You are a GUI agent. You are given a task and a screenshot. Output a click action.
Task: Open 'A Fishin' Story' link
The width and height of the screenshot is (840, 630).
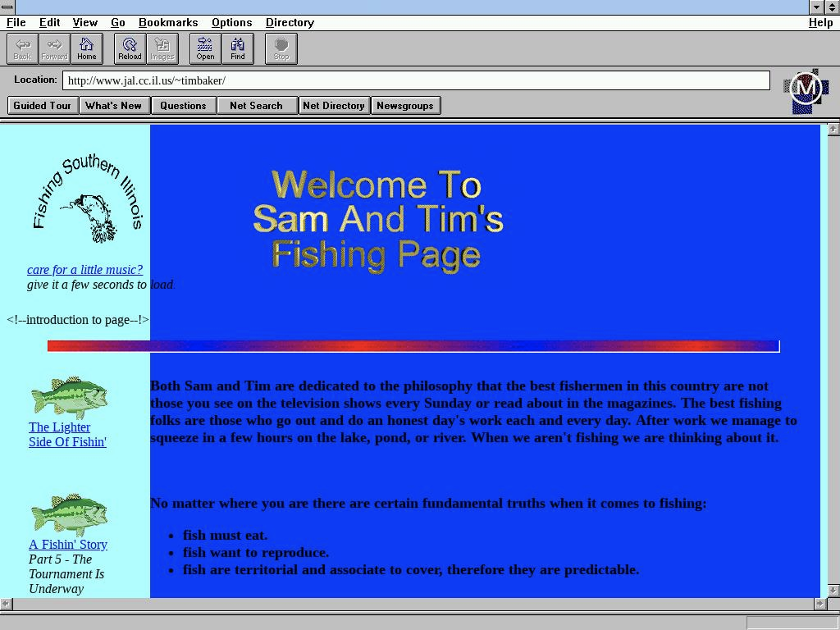pos(68,545)
